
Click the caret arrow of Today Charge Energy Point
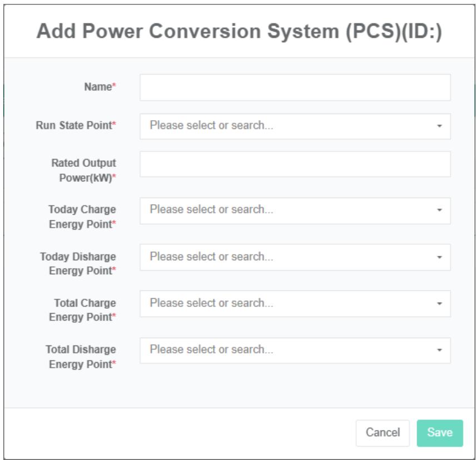pos(439,211)
